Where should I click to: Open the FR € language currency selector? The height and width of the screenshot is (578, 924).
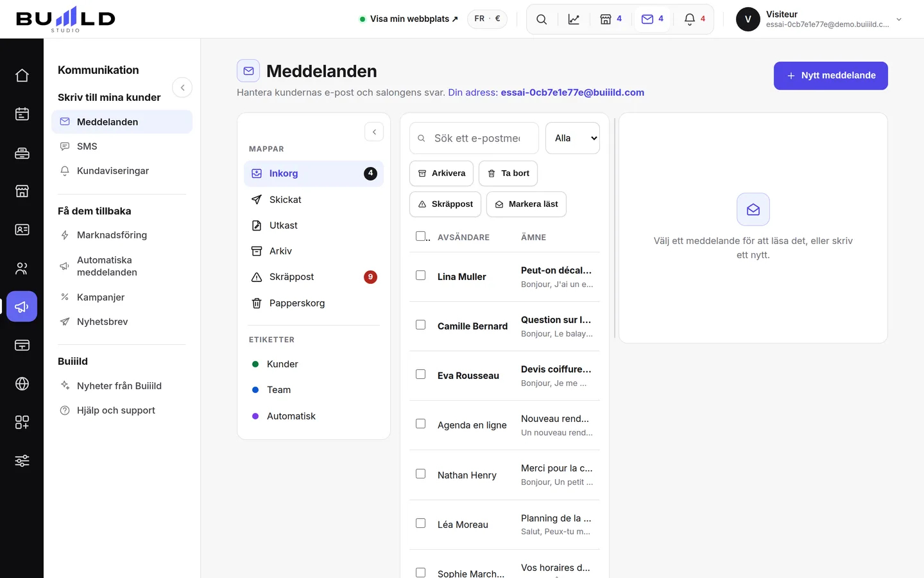(487, 19)
